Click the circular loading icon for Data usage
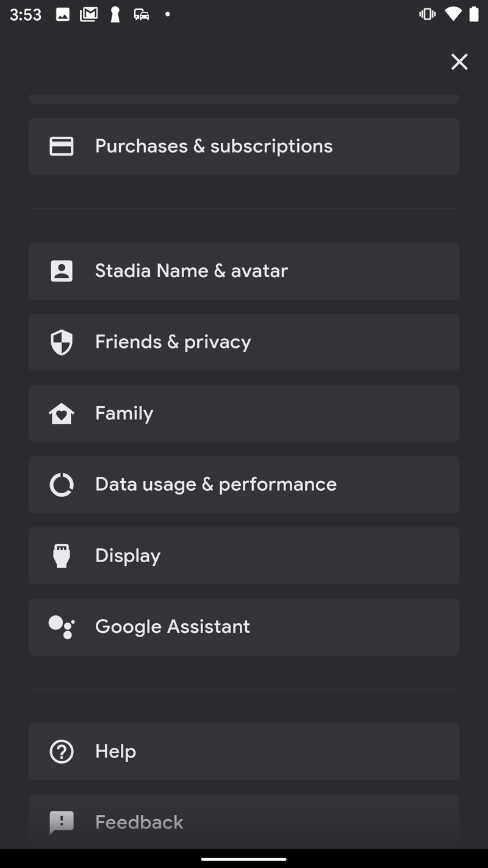 [61, 484]
